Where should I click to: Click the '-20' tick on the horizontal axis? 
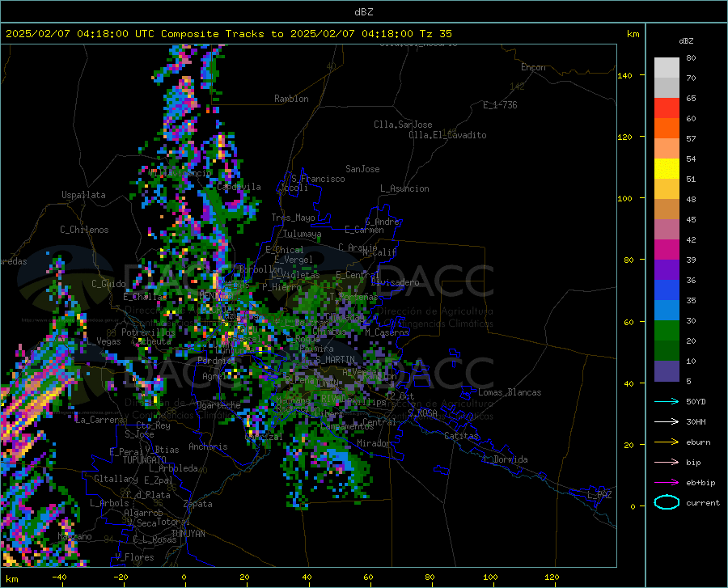(121, 577)
